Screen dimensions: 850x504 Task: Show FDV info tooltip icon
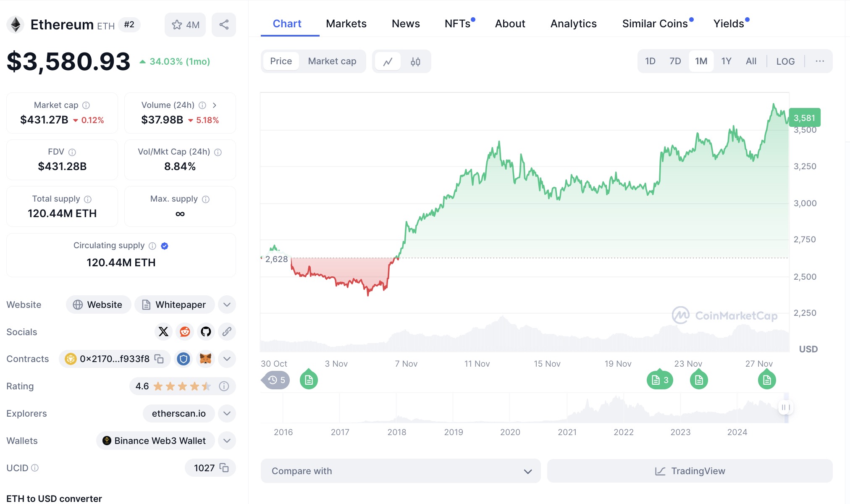click(x=72, y=152)
